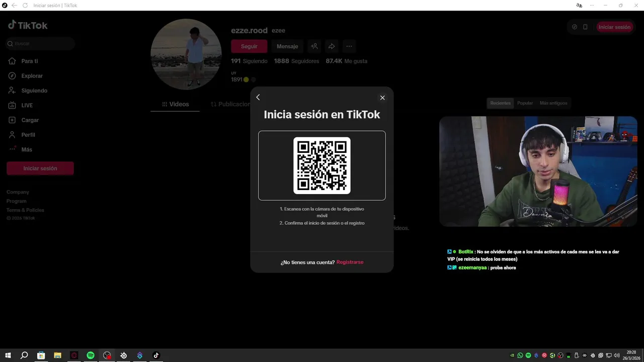Image resolution: width=644 pixels, height=362 pixels.
Task: Sort videos by Más antiguos
Action: click(x=553, y=103)
